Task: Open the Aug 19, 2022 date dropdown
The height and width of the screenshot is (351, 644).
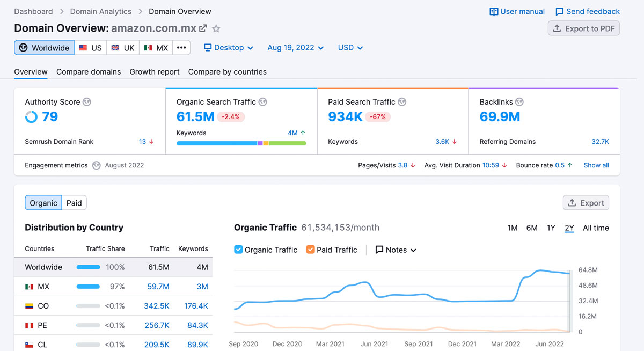Action: 296,47
